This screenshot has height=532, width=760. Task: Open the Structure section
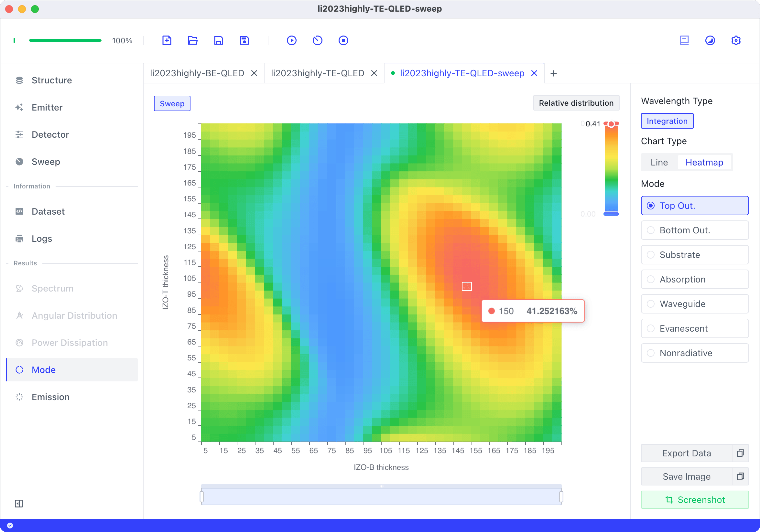pyautogui.click(x=72, y=80)
